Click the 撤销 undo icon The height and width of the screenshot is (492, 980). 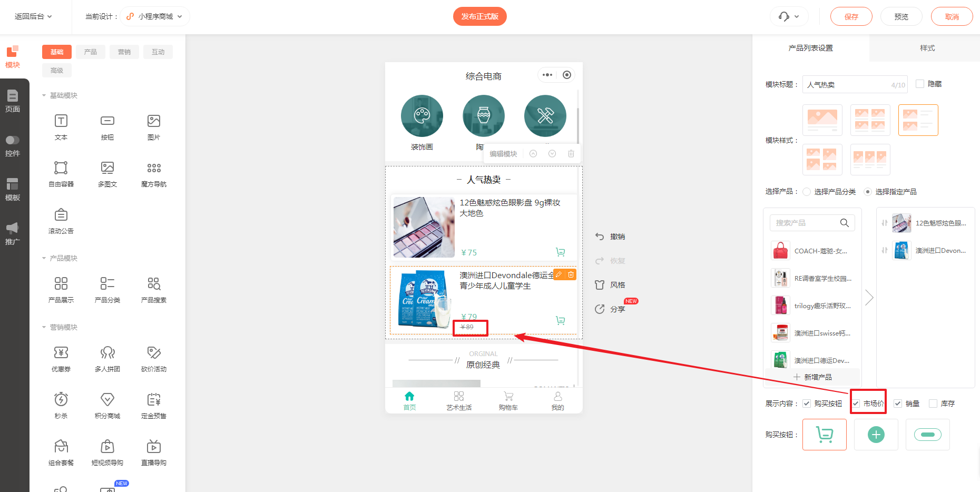pyautogui.click(x=600, y=237)
